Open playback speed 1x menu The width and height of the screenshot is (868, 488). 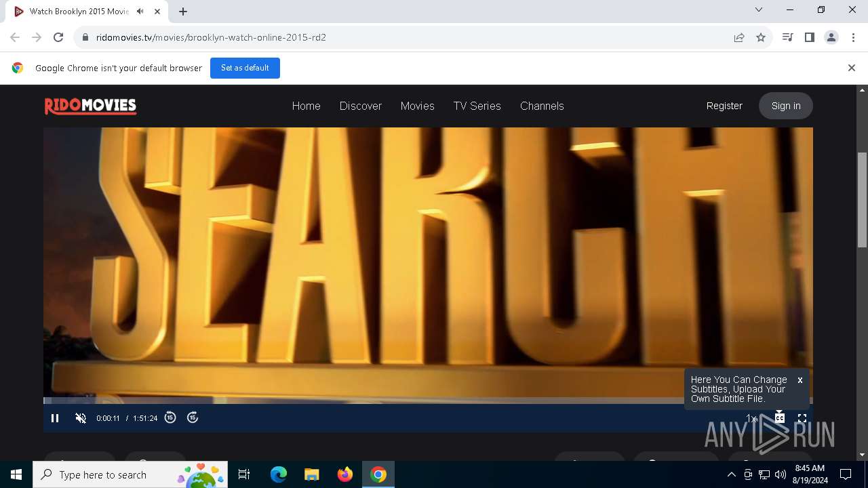point(751,418)
